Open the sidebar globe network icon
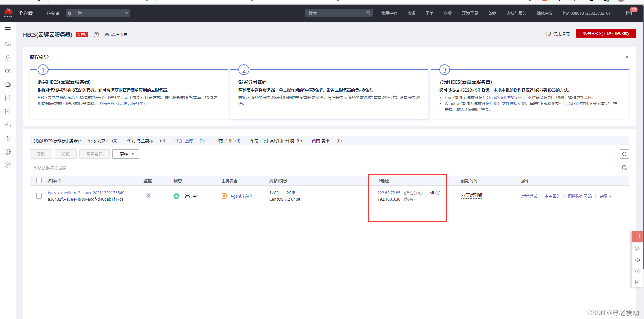644x319 pixels. pos(8,152)
